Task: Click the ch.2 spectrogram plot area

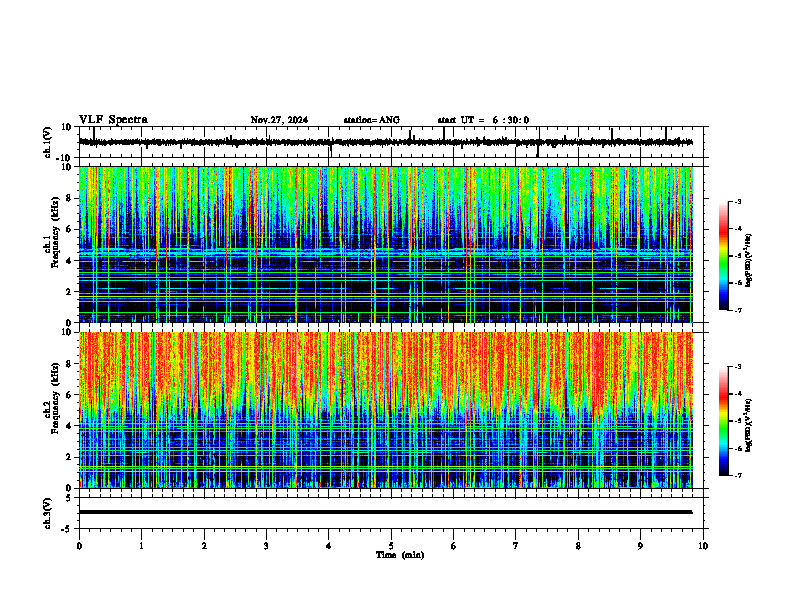Action: coord(386,410)
